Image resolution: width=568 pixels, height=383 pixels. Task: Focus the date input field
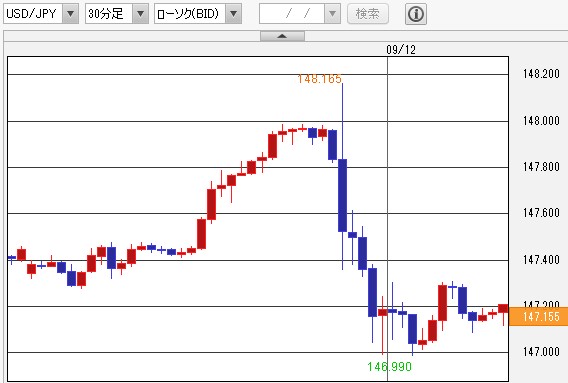coord(292,14)
